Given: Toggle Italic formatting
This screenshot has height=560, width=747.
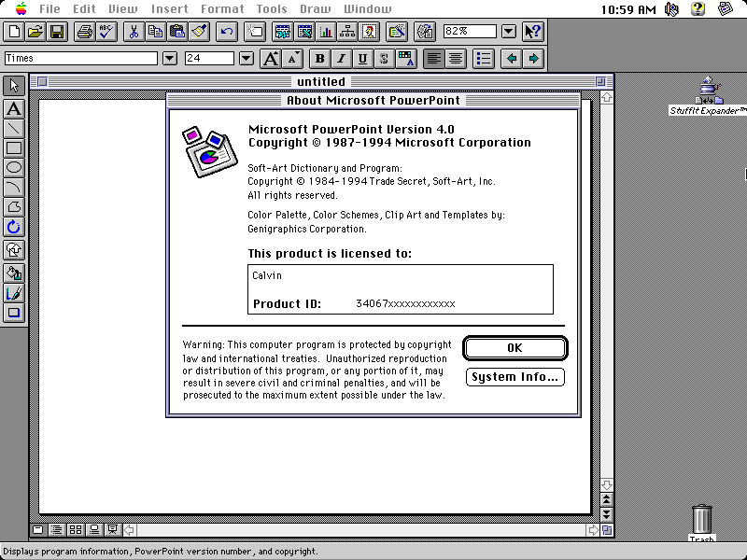Looking at the screenshot, I should [341, 59].
